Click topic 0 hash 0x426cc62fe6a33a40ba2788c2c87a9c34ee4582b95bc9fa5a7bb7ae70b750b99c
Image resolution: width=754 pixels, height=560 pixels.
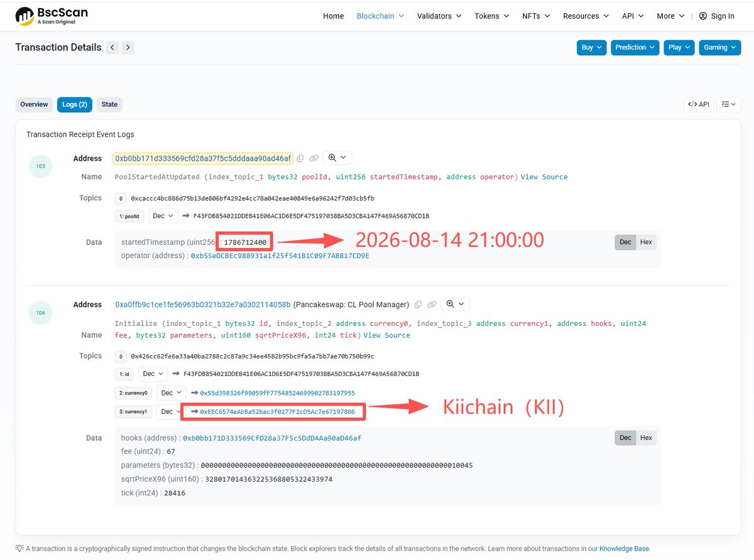tap(253, 356)
